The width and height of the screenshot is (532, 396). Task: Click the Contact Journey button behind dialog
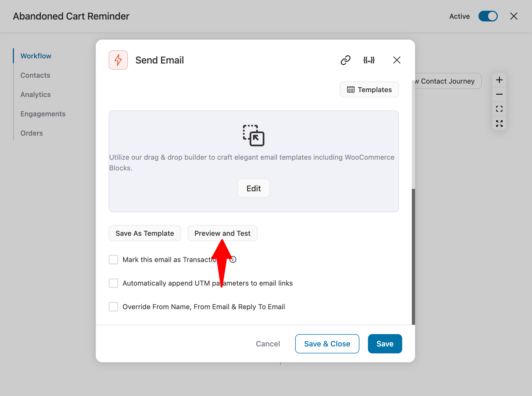click(448, 81)
